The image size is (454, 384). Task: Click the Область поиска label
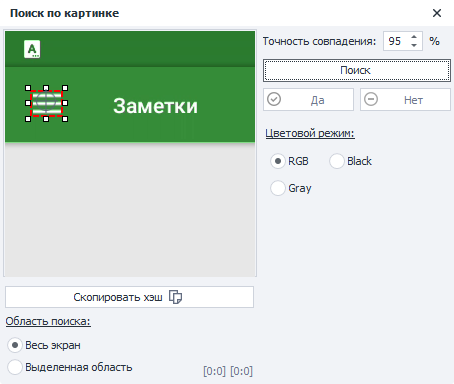point(48,321)
